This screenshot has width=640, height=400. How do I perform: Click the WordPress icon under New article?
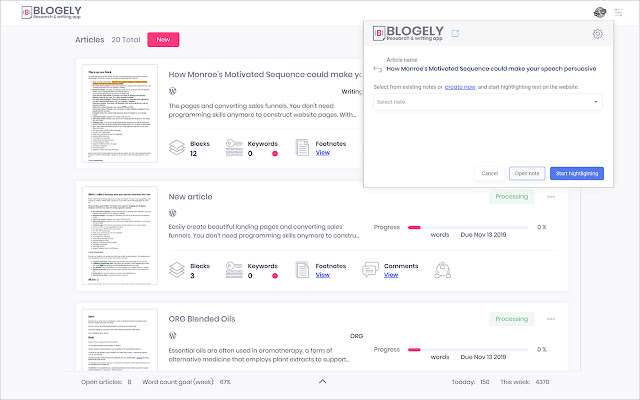(173, 213)
